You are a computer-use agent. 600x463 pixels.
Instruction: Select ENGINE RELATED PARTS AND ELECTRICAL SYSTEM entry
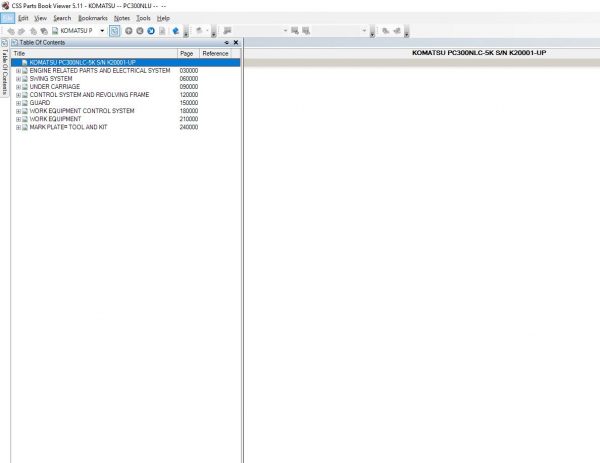(x=99, y=71)
